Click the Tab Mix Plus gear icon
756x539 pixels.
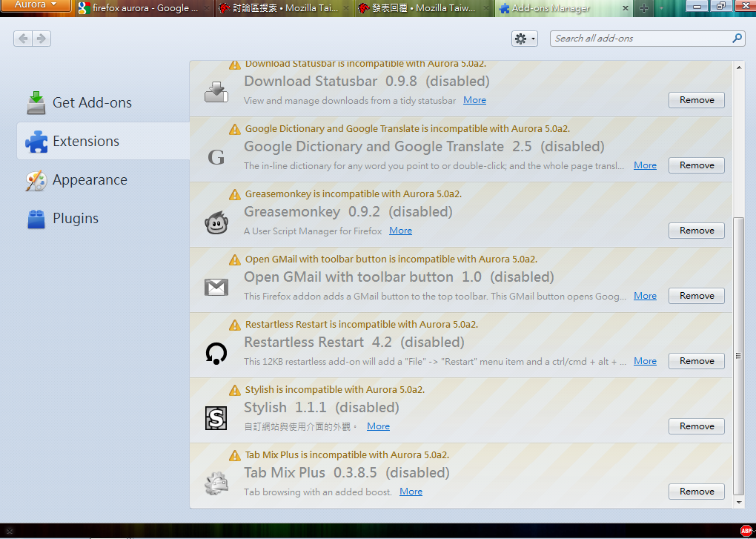216,483
